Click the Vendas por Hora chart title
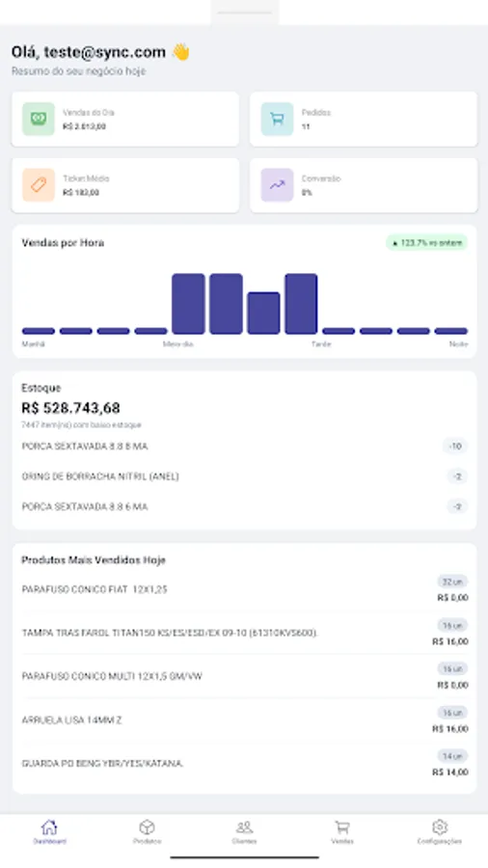This screenshot has height=868, width=488. pyautogui.click(x=63, y=242)
